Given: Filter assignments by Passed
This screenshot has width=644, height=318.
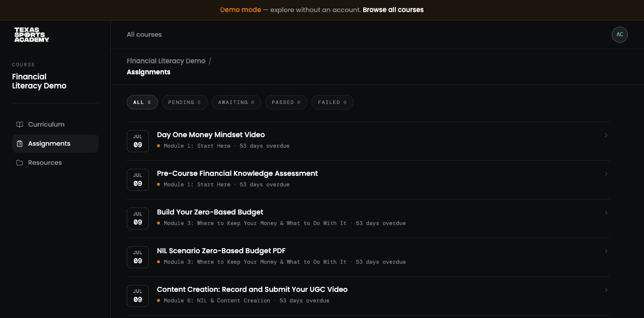Looking at the screenshot, I should coord(286,102).
